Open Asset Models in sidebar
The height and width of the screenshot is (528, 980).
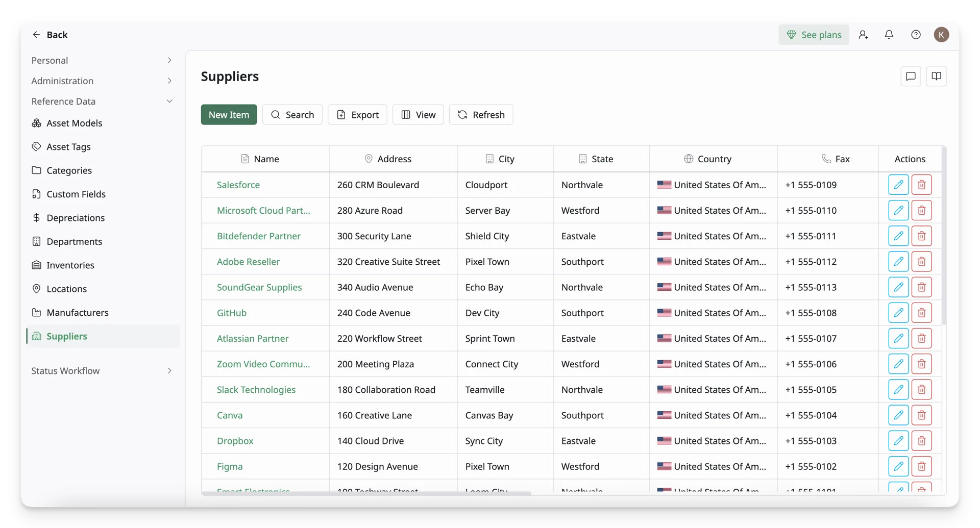102,123
